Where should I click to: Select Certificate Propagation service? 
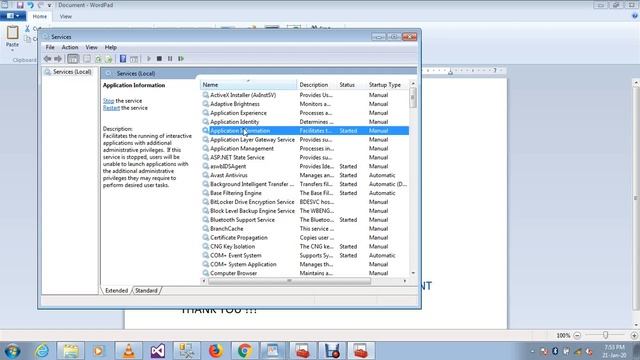(x=305, y=238)
